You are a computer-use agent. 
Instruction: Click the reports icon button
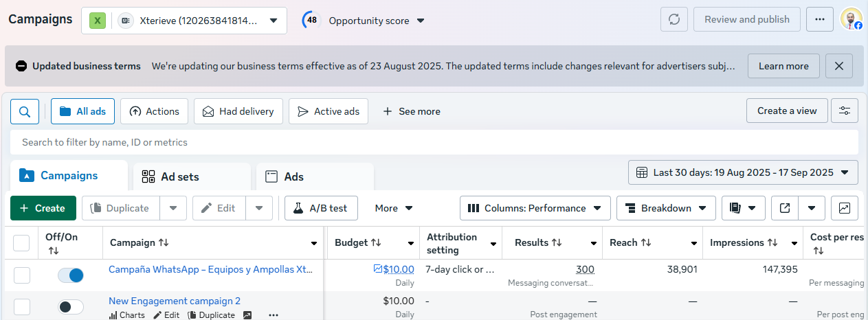(735, 208)
